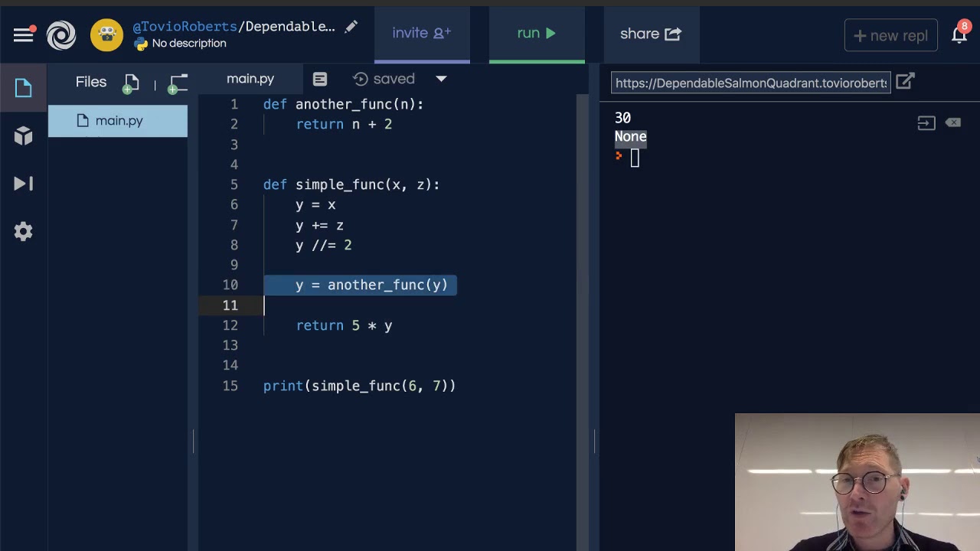Viewport: 980px width, 551px height.
Task: Click the console input redirect icon
Action: [926, 122]
